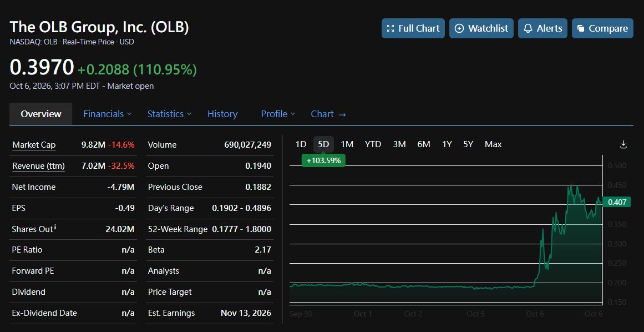This screenshot has height=332, width=644.
Task: Click the Ex-Dividend Date label
Action: tap(44, 313)
